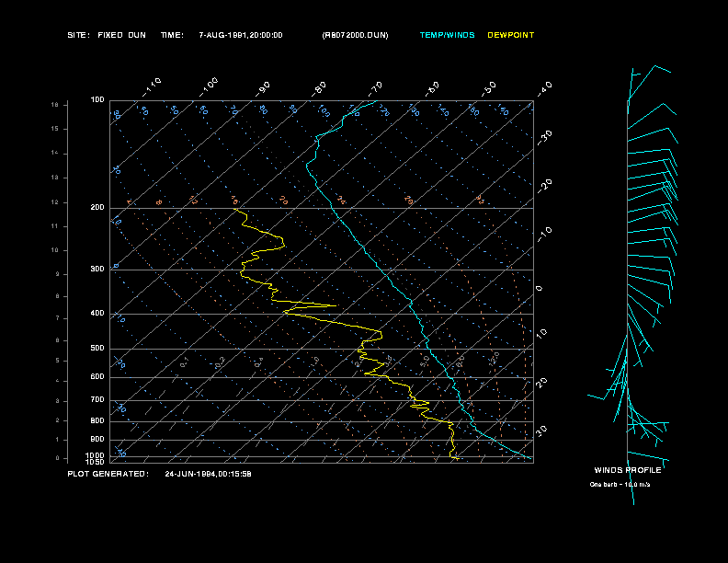Screen dimensions: 728x563
Task: Click the file name ending in ".DUN)"
Action: [355, 35]
